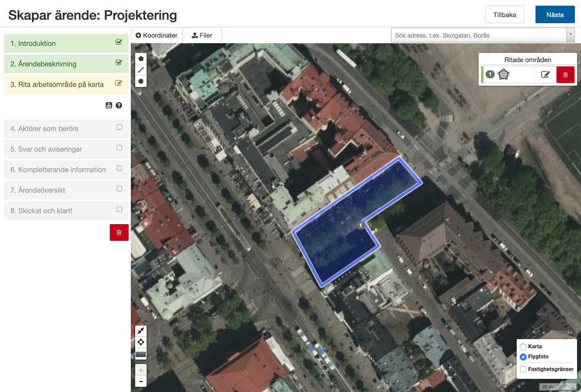Enable the Fastighetsgränser checkbox
Screen dimensions: 581x392
[523, 369]
